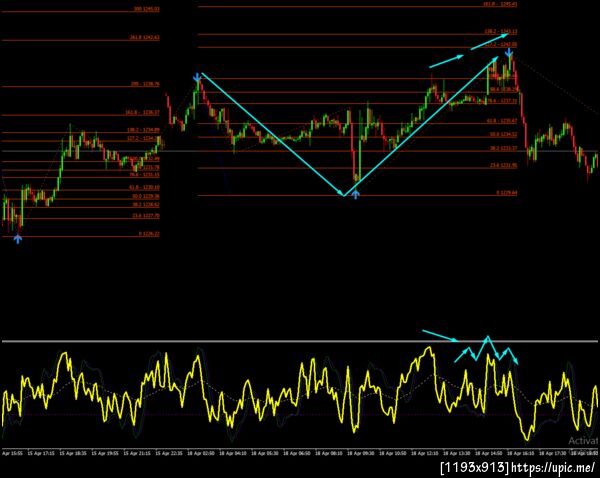
Task: Click the 18 Apr 02:50 time axis label
Action: tap(203, 453)
